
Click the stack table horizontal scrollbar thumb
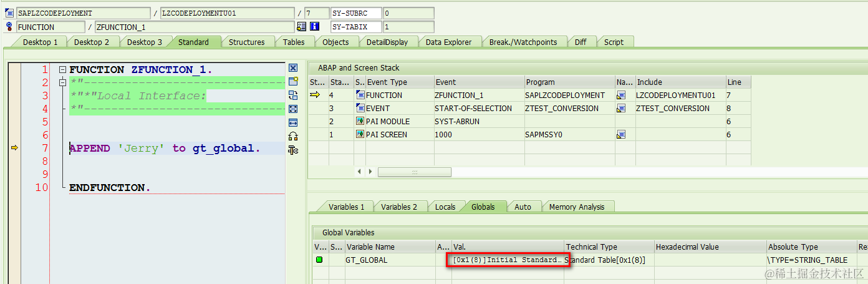pyautogui.click(x=414, y=172)
